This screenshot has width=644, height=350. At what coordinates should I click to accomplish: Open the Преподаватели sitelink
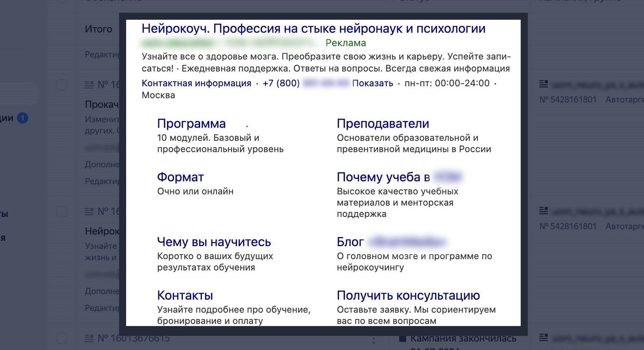383,123
